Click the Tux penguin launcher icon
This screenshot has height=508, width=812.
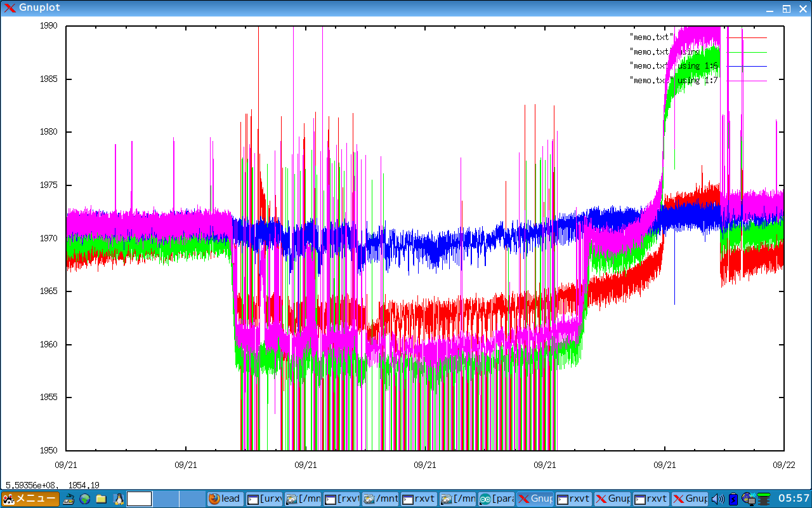click(118, 498)
